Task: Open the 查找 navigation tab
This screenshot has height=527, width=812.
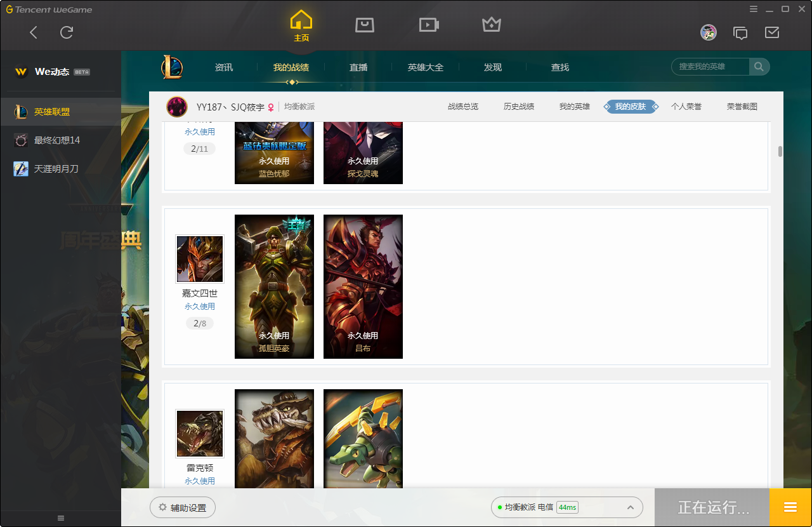Action: coord(560,67)
